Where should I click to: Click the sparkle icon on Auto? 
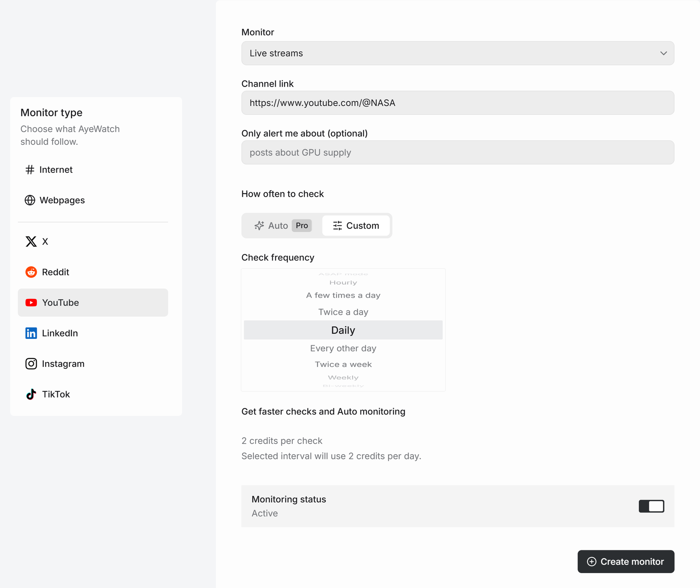point(259,226)
